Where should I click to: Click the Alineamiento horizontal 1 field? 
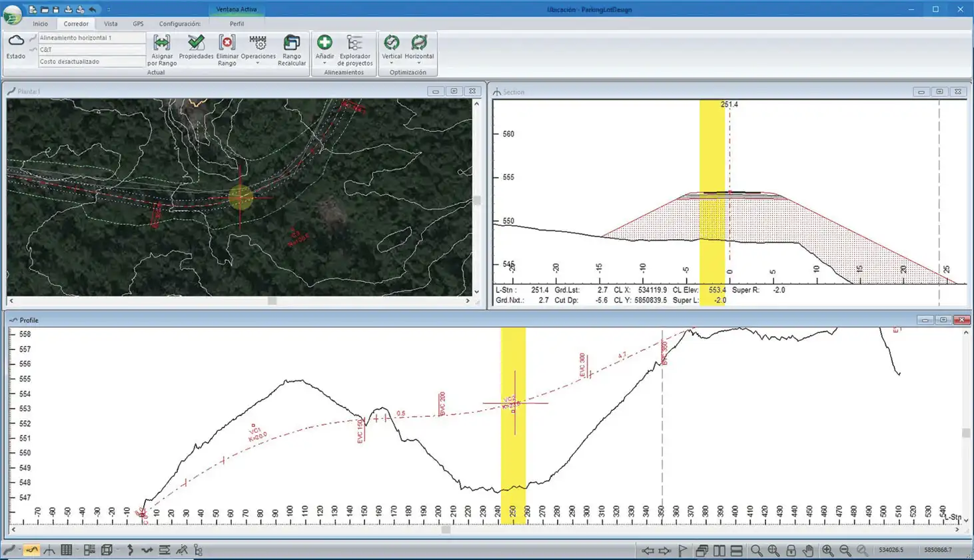[x=91, y=38]
